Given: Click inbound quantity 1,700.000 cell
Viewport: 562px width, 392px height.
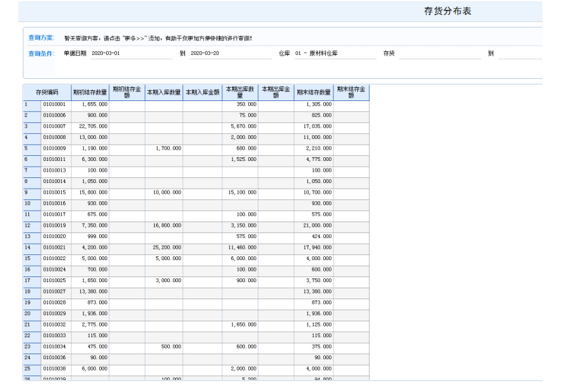Looking at the screenshot, I should pyautogui.click(x=164, y=149).
